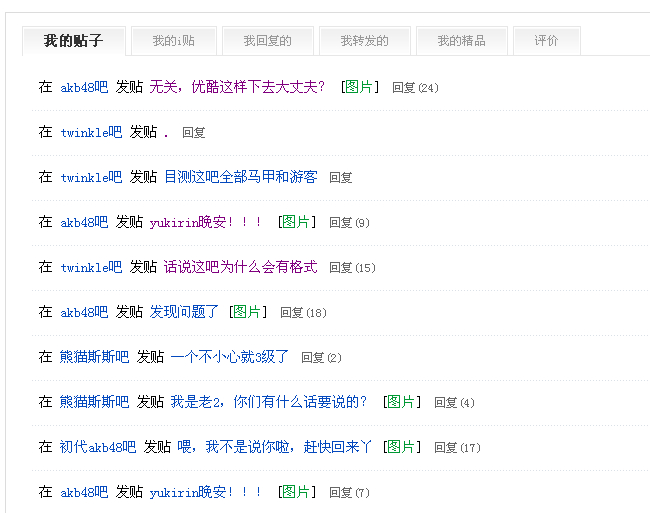Open yukirin晚安 post with 9 replies
Screen dimensions: 650x513
click(x=206, y=223)
